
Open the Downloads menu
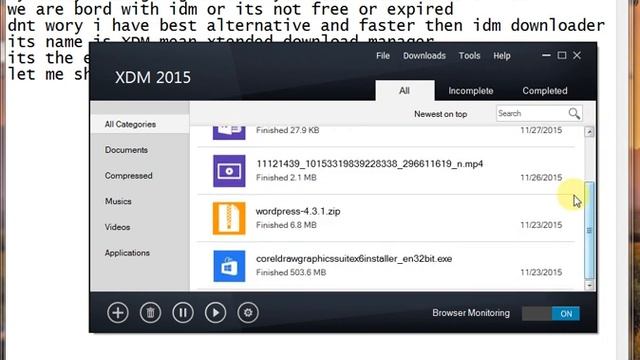[424, 56]
